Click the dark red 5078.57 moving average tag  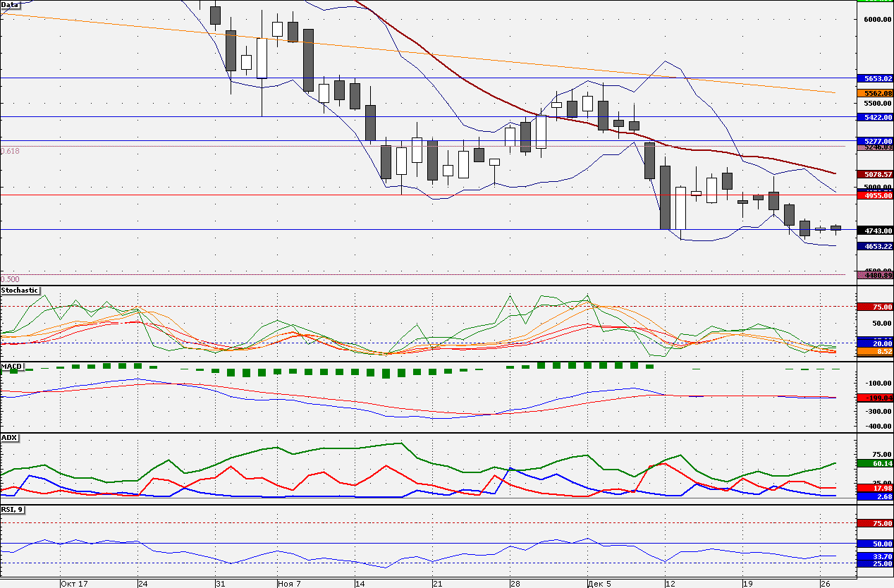874,174
